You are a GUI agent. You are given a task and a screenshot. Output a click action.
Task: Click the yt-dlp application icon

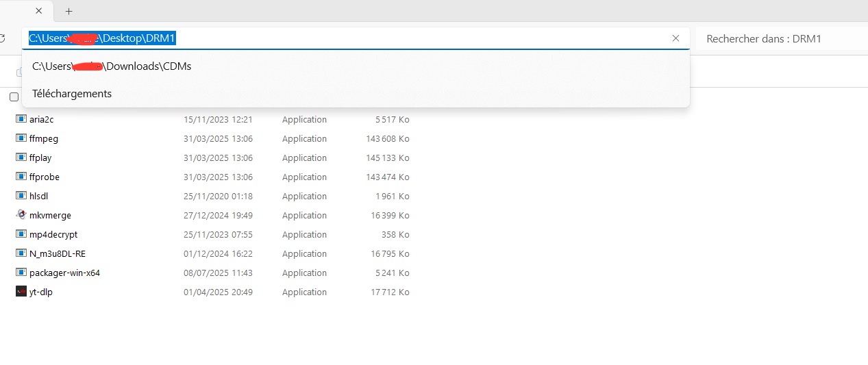pyautogui.click(x=21, y=292)
